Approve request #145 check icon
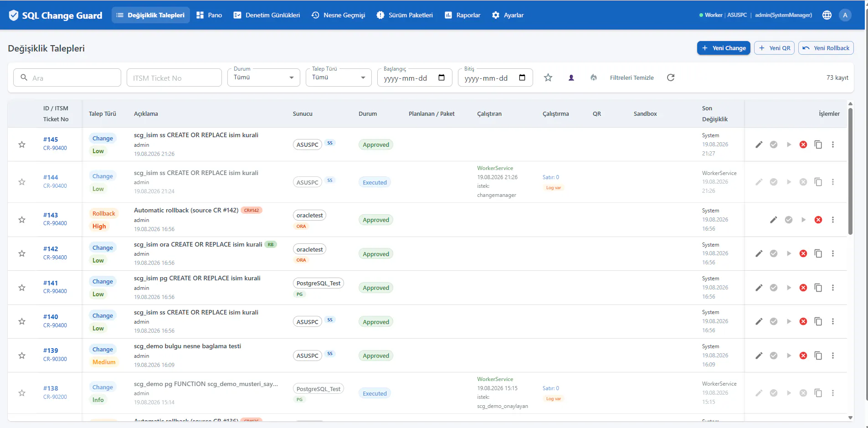The height and width of the screenshot is (428, 868). (774, 144)
